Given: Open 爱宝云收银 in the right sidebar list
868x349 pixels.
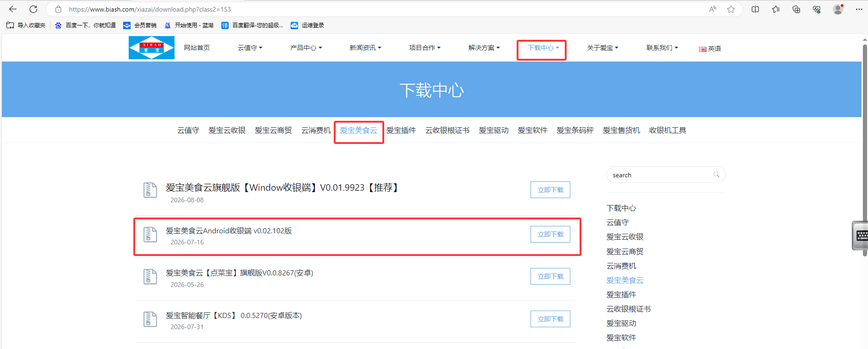Looking at the screenshot, I should pos(625,237).
